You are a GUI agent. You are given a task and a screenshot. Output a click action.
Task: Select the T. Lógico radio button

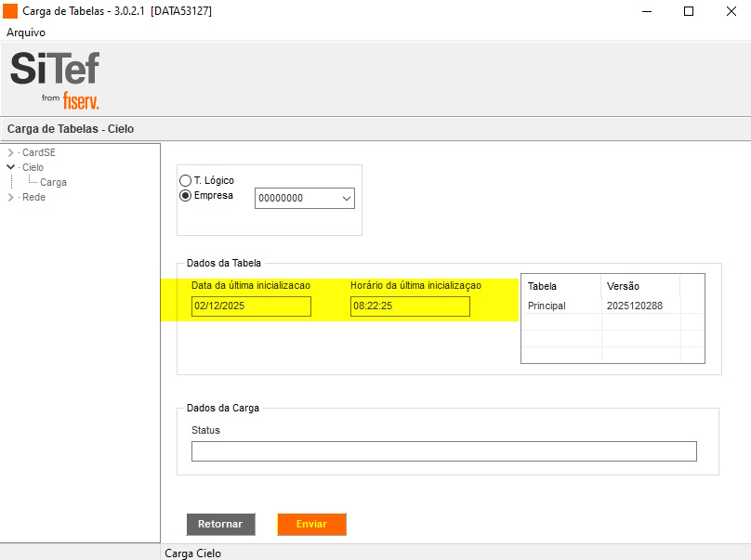185,180
